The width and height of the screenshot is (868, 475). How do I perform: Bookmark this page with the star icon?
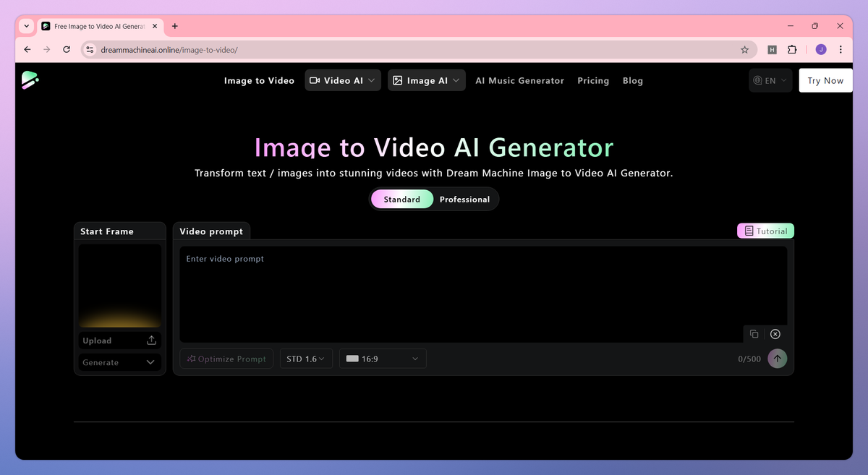point(744,50)
